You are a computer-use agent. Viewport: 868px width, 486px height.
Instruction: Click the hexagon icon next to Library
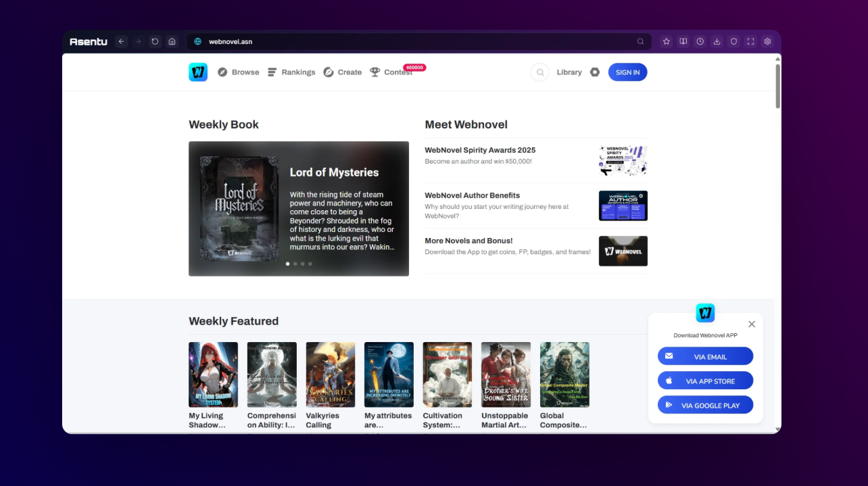(595, 72)
